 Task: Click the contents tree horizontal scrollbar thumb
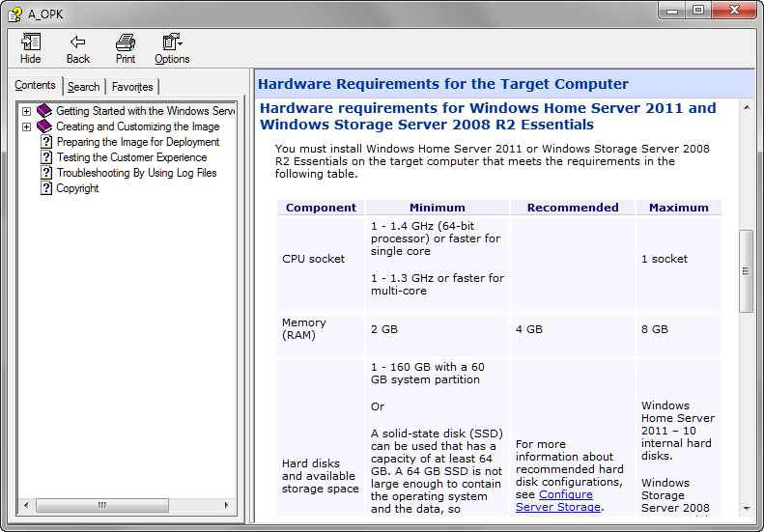click(102, 505)
